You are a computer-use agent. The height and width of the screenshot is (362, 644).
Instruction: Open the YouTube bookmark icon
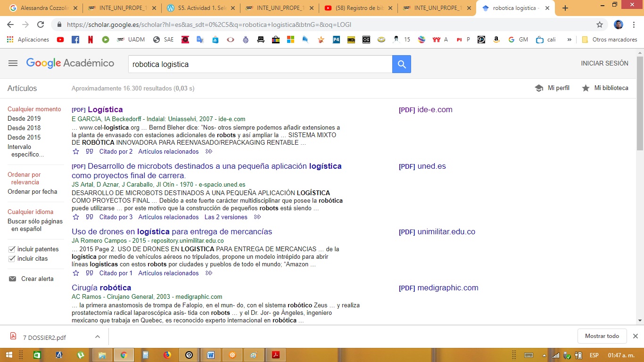[x=60, y=40]
